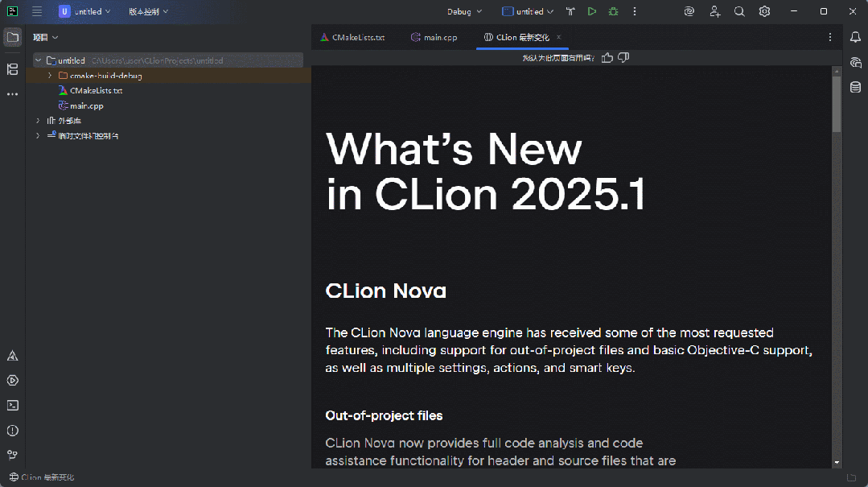This screenshot has width=868, height=487.
Task: Open the CMake tool window icon
Action: (x=12, y=356)
